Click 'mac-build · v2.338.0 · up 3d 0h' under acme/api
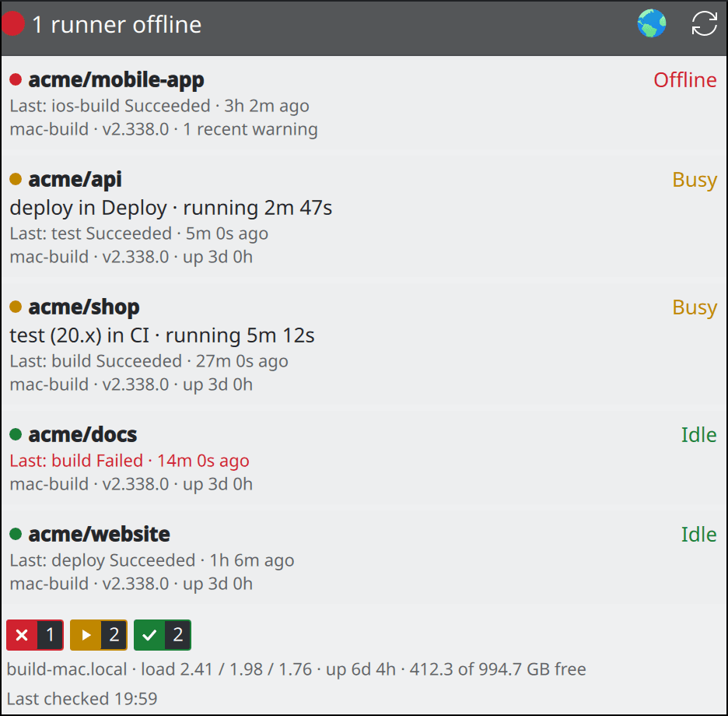This screenshot has height=716, width=728. pos(131,257)
